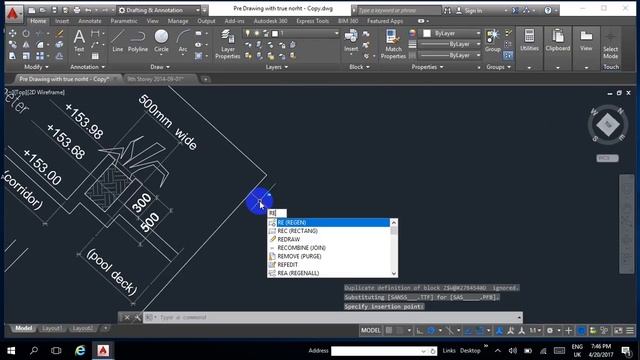Expand the Layers panel

click(276, 67)
